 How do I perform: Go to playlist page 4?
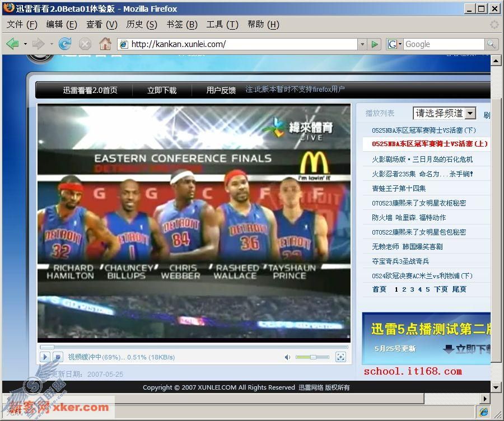(420, 289)
